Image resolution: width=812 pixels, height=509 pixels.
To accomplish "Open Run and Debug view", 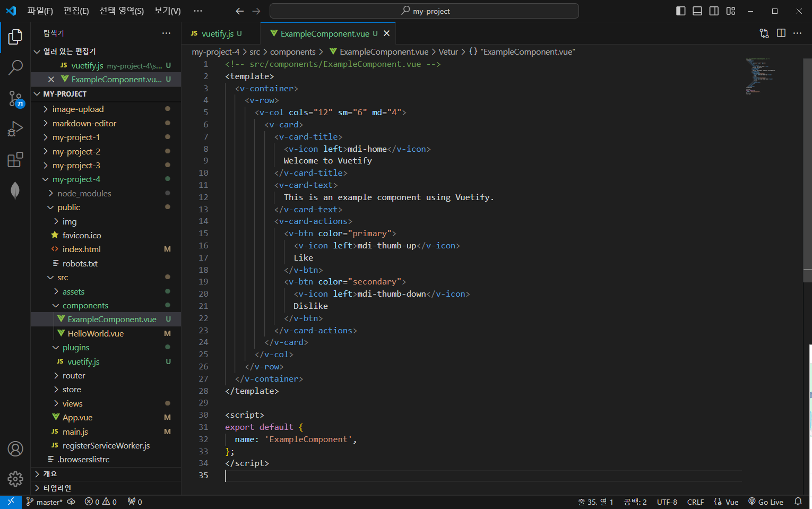I will 15,129.
